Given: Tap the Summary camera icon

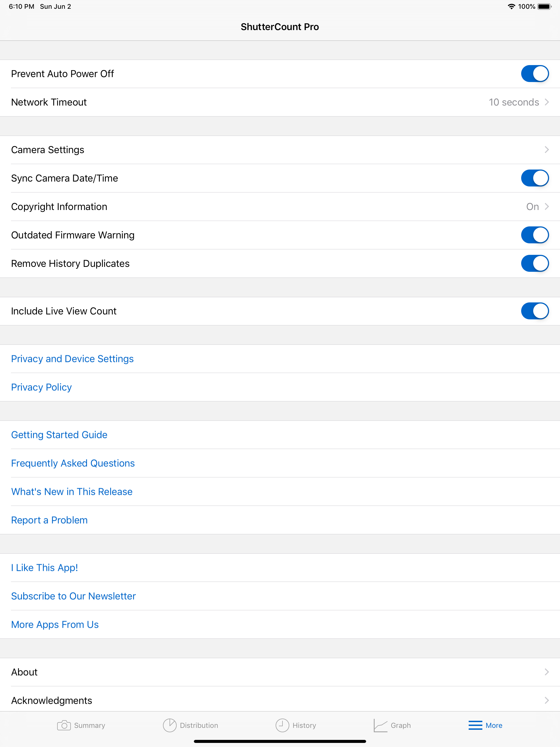Looking at the screenshot, I should [x=64, y=725].
